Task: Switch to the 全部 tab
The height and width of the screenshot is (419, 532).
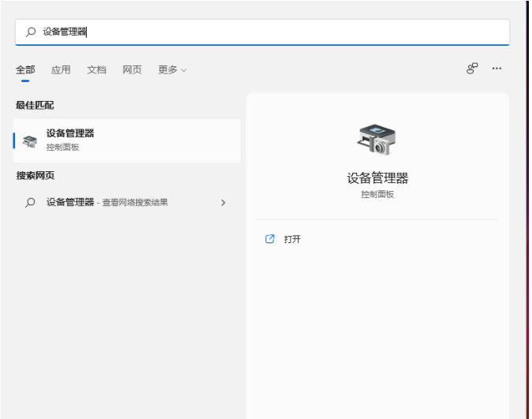Action: pyautogui.click(x=25, y=69)
